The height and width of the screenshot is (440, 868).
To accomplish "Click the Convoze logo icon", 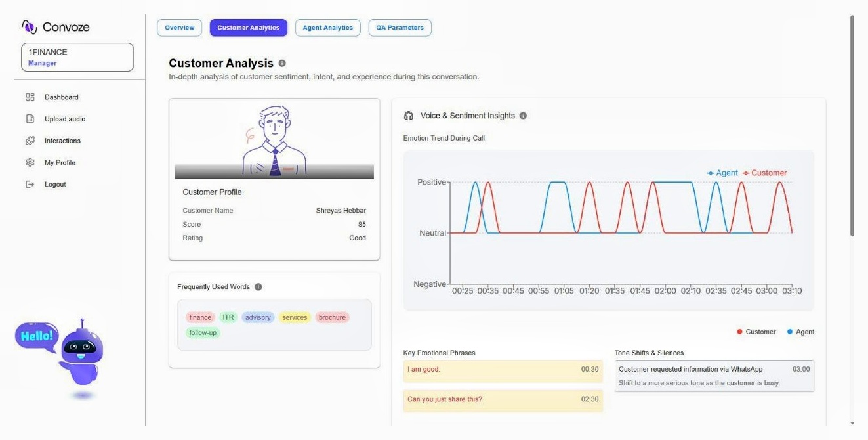I will tap(30, 26).
